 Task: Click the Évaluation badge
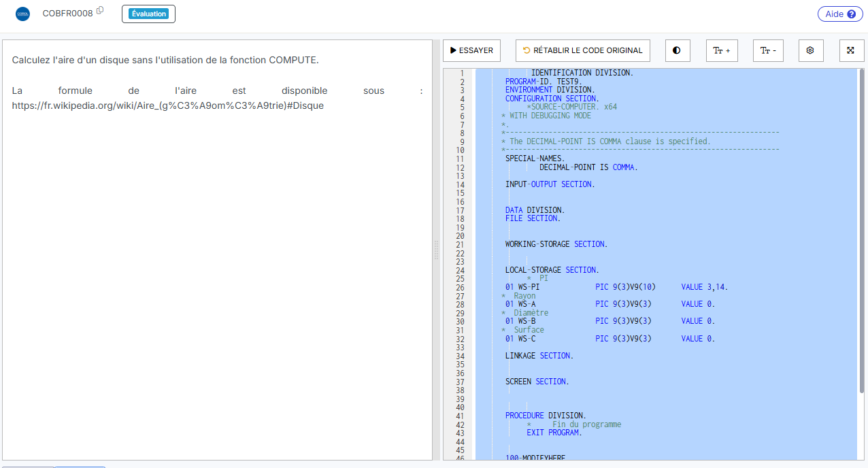click(148, 13)
